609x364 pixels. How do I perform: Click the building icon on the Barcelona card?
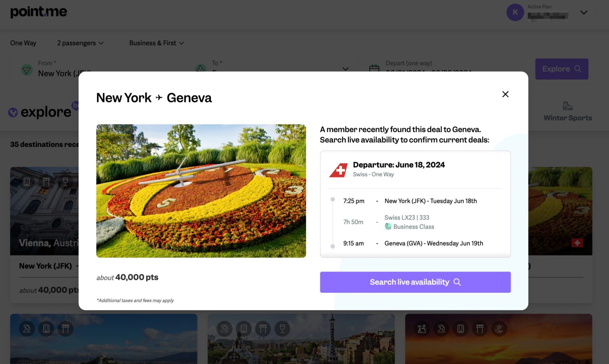click(244, 329)
